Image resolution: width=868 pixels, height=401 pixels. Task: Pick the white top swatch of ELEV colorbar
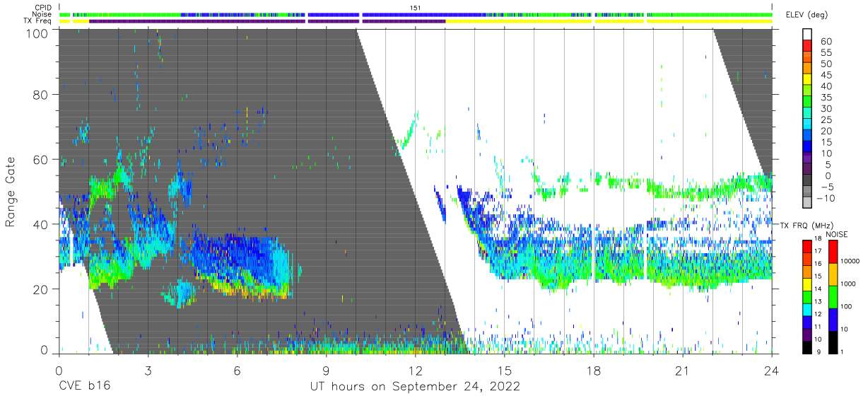click(x=807, y=34)
